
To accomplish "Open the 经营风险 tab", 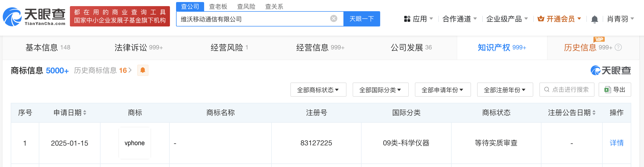I will pyautogui.click(x=229, y=48).
